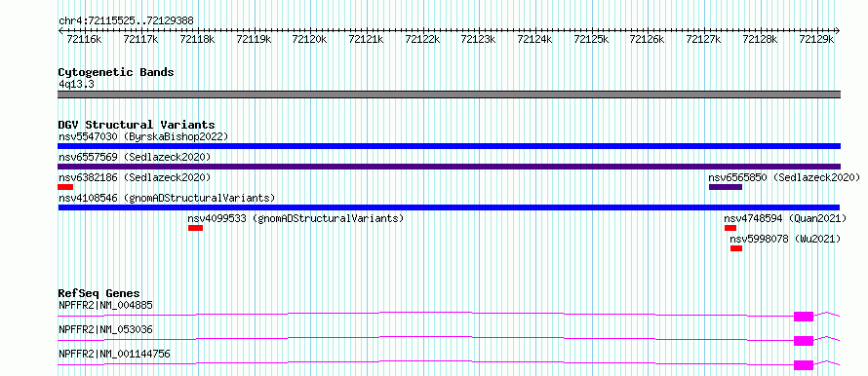This screenshot has width=868, height=376.
Task: Click the Cytogenetic Bands track title
Action: pos(116,72)
